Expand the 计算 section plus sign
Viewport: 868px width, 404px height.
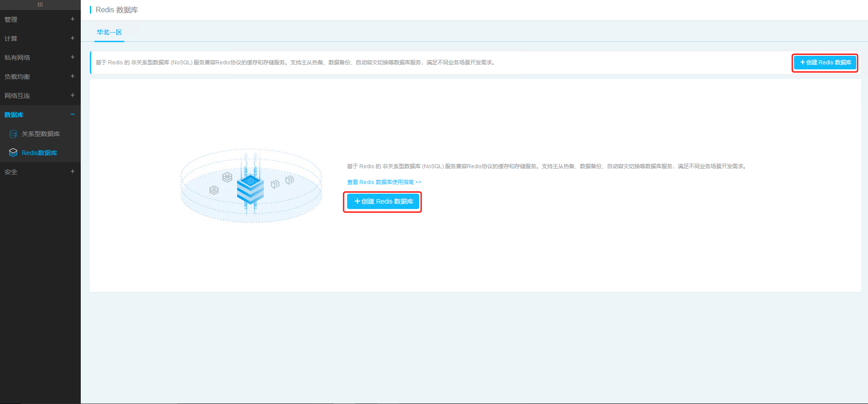tap(73, 38)
